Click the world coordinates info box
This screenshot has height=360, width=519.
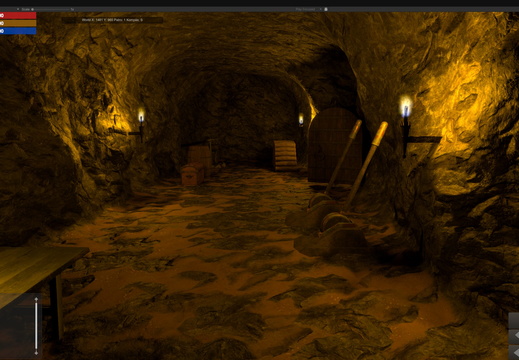tap(112, 20)
